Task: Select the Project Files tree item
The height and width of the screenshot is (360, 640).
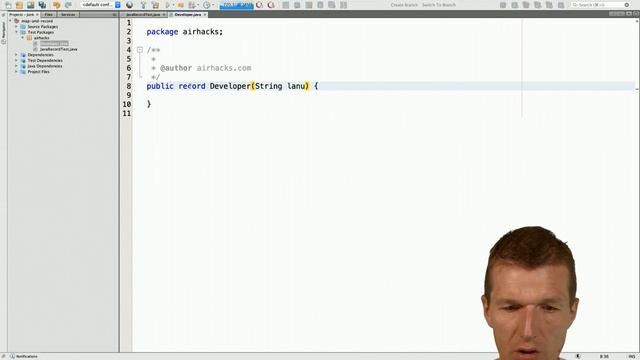Action: 38,72
